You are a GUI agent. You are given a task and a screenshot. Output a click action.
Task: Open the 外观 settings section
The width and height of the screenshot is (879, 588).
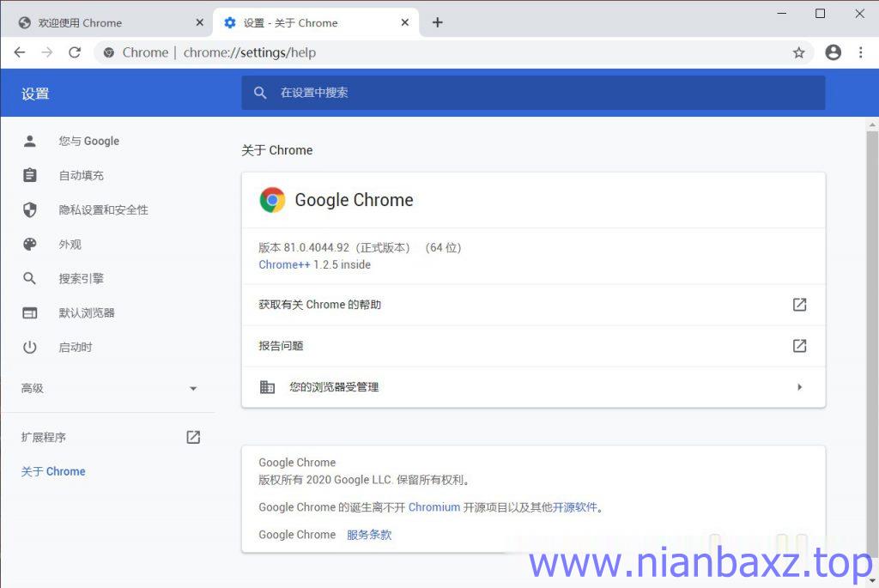coord(70,245)
